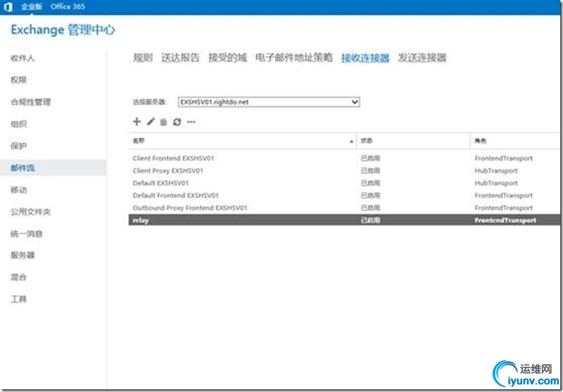Click the Office logo icon in top bar
Screen dimensions: 563x392
[8, 6]
